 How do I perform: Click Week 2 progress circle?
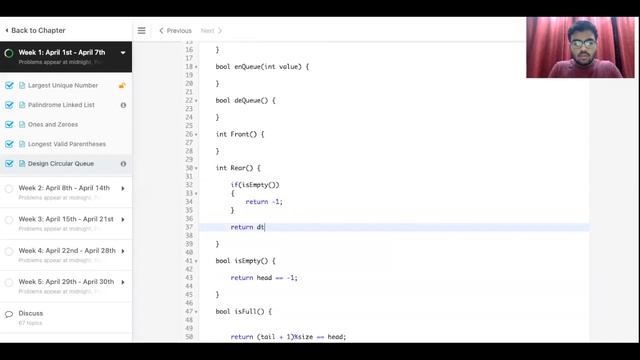[9, 189]
